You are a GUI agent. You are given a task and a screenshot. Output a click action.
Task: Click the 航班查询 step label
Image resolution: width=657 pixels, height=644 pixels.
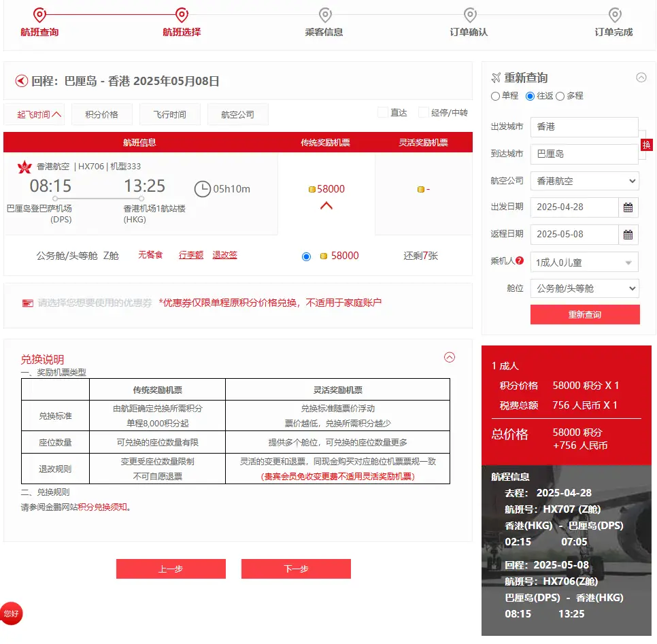[x=39, y=32]
